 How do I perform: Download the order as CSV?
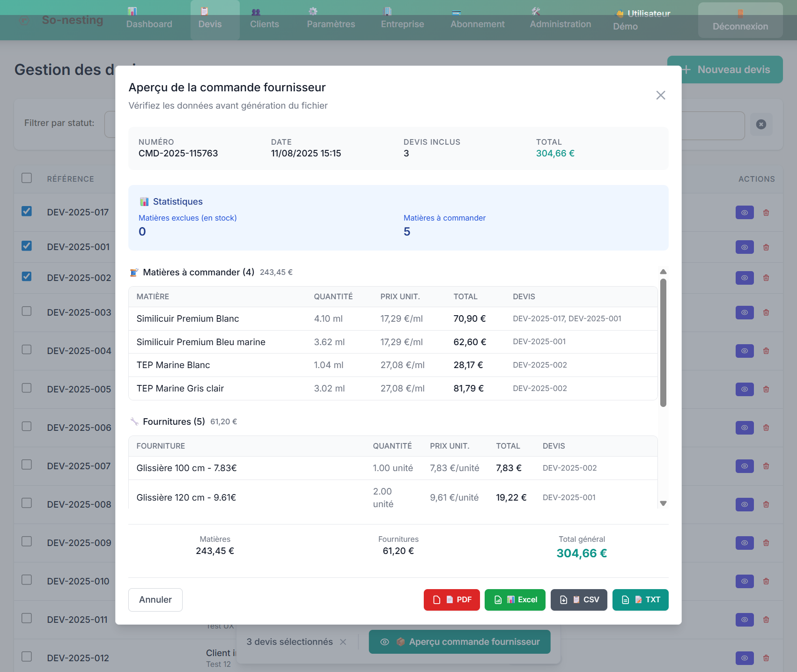pyautogui.click(x=579, y=599)
